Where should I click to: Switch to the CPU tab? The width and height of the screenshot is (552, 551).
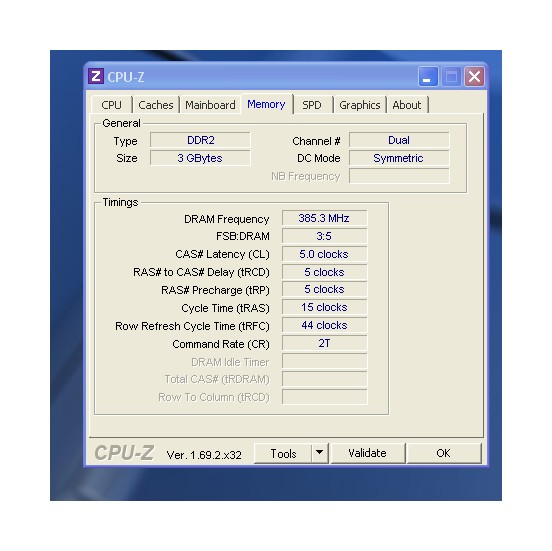point(112,105)
